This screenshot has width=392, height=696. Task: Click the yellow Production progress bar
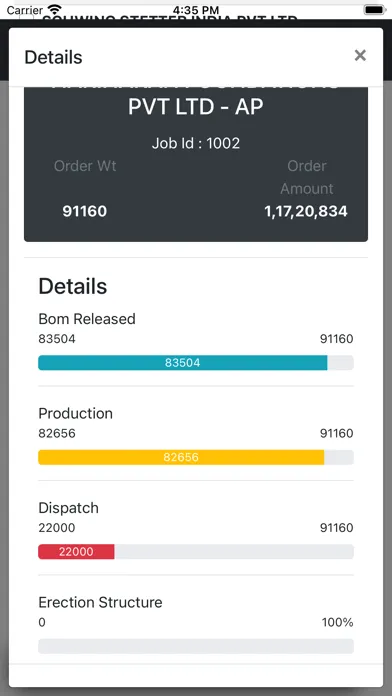tap(196, 457)
